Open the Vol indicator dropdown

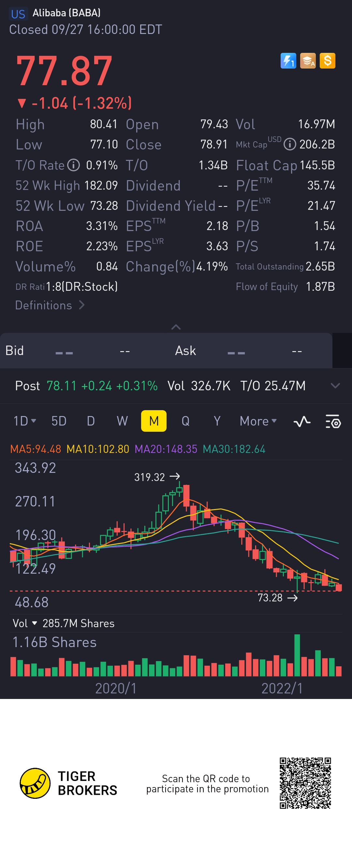pyautogui.click(x=24, y=623)
